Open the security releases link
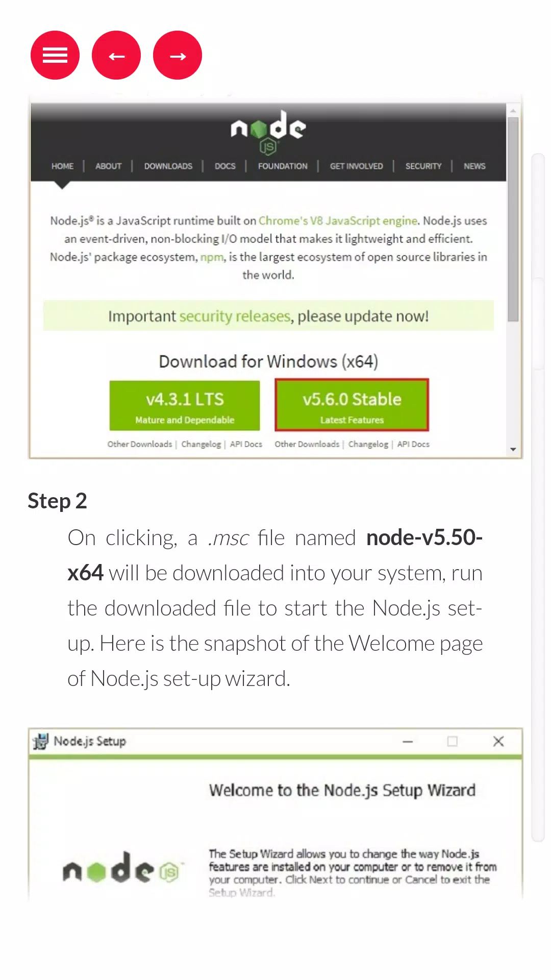 click(235, 316)
